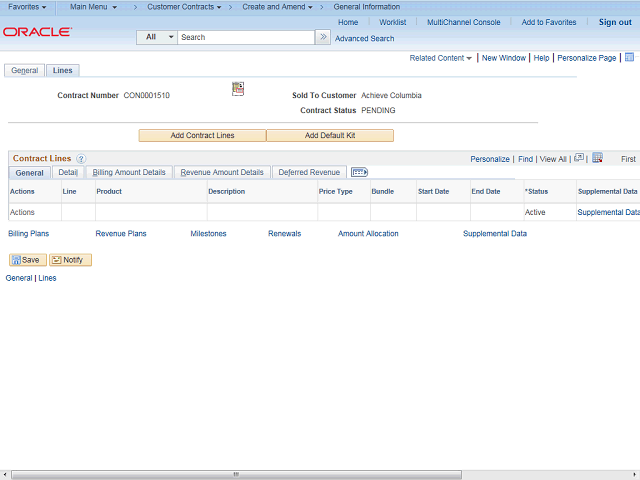Click the scrollbar left arrow

point(4,474)
